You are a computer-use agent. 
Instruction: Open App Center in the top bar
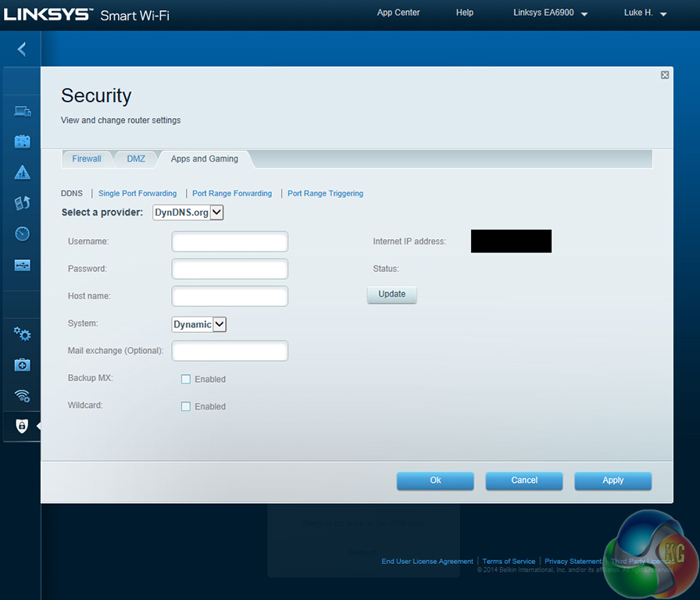tap(398, 12)
